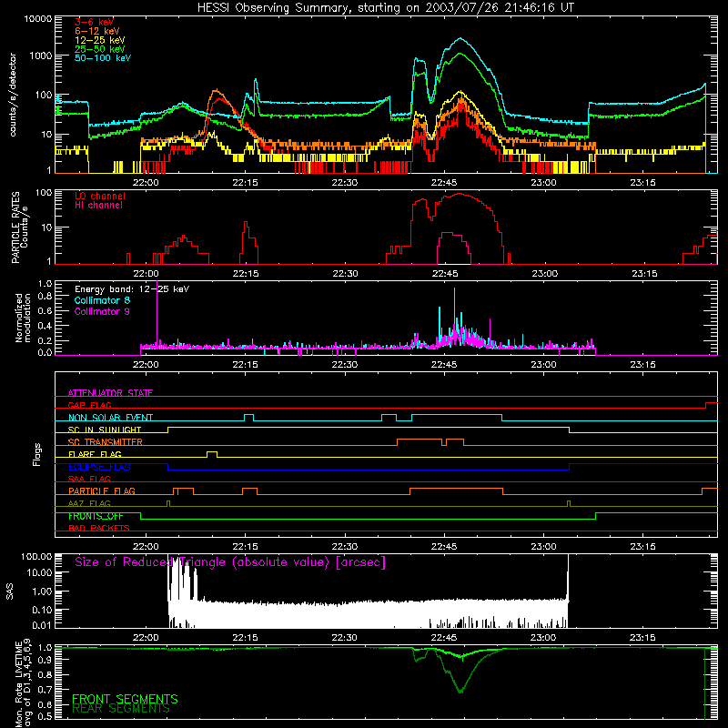
Task: Click the 22:15 tick under the SAS plot
Action: click(x=245, y=638)
